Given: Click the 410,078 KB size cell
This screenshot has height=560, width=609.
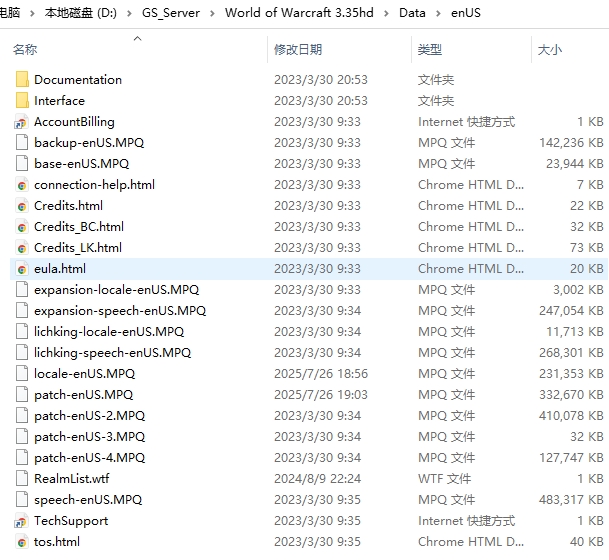Looking at the screenshot, I should pos(571,416).
